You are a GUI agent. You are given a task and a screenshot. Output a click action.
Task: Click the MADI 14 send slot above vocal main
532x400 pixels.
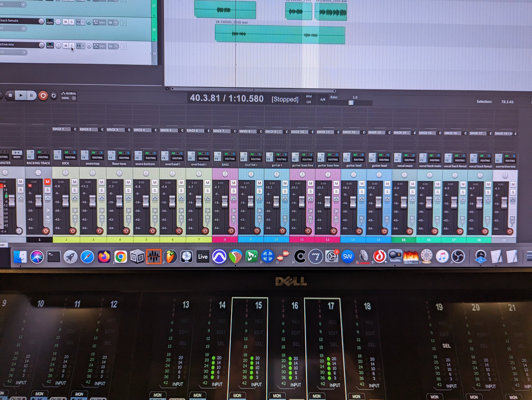click(x=402, y=133)
